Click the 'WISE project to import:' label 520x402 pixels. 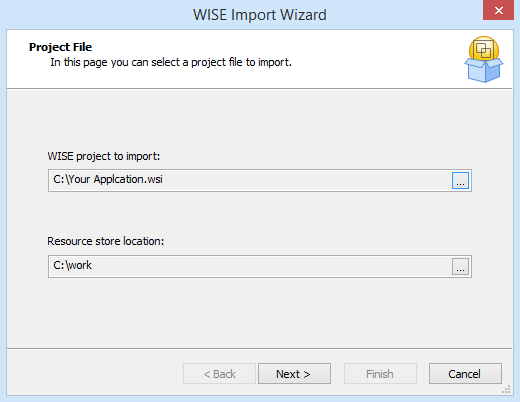click(104, 156)
